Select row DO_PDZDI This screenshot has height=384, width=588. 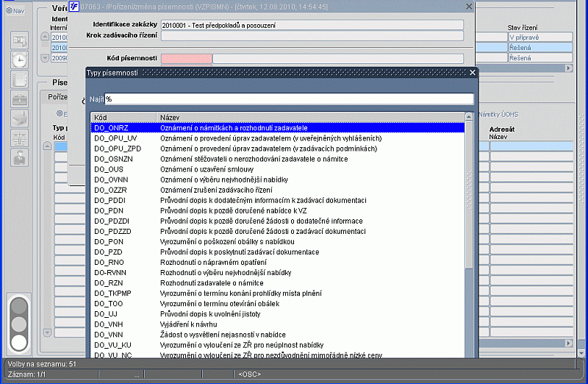(278, 221)
